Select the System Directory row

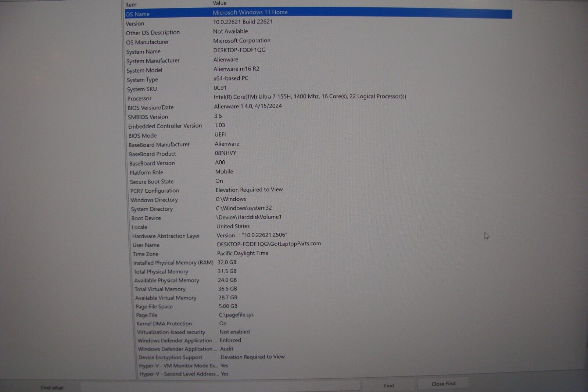click(318, 209)
